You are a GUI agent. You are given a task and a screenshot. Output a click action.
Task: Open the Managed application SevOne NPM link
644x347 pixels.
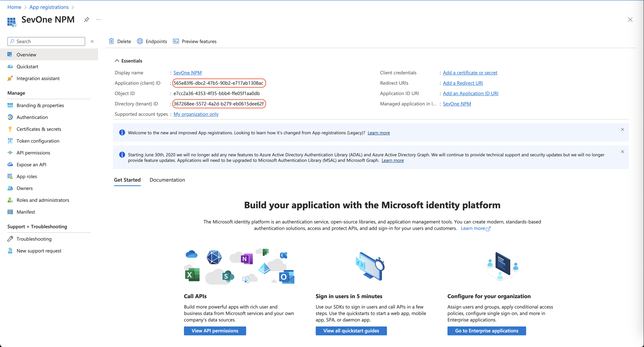(457, 104)
